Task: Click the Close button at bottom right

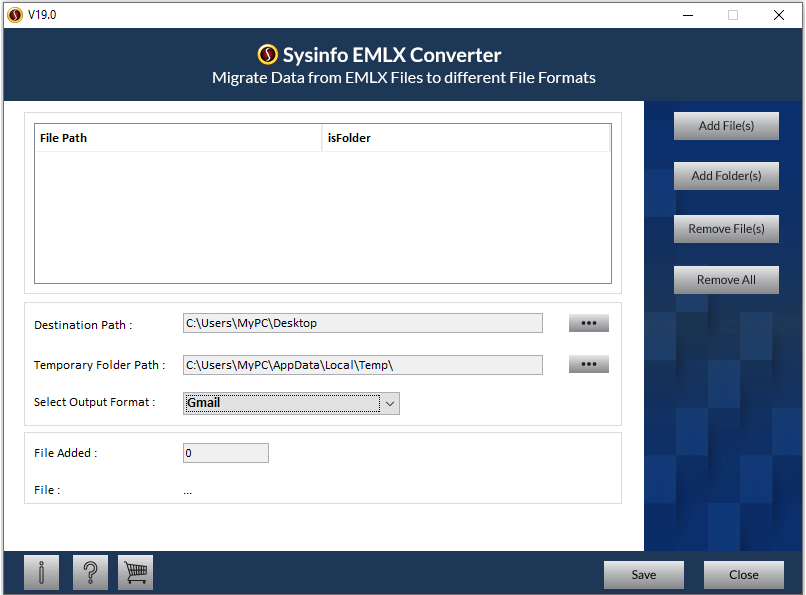Action: point(743,575)
